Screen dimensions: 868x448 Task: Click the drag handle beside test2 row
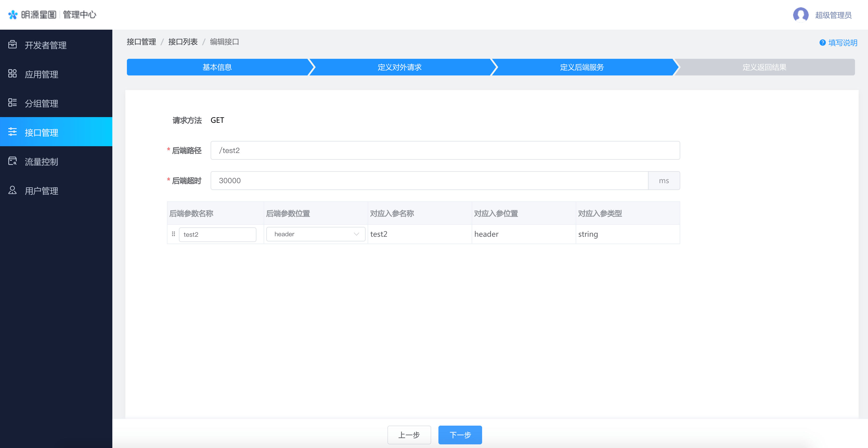pyautogui.click(x=173, y=234)
